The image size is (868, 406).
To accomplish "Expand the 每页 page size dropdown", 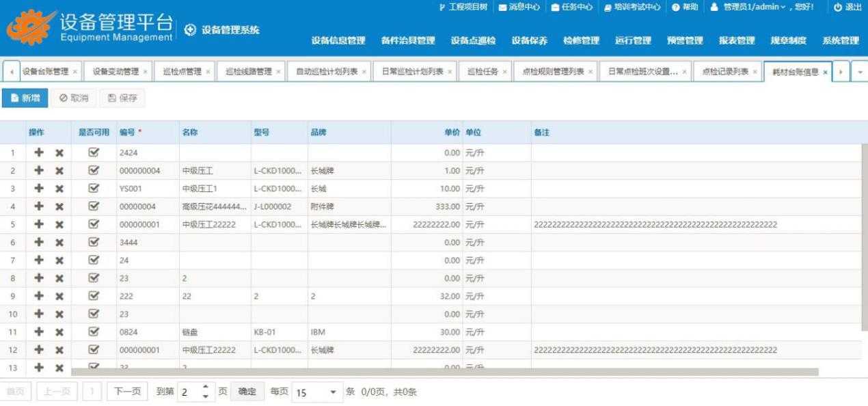I will (x=334, y=392).
